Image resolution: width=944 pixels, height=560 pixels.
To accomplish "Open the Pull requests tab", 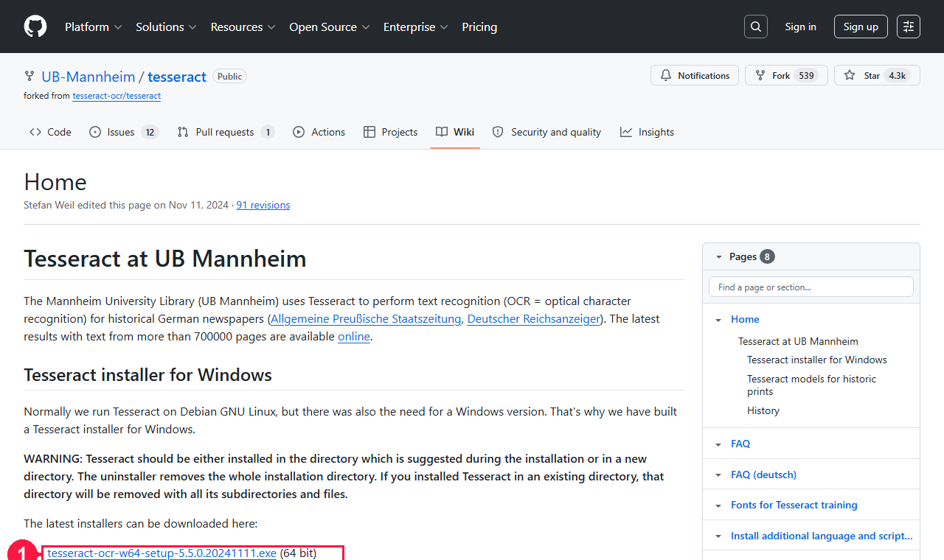I will [225, 132].
